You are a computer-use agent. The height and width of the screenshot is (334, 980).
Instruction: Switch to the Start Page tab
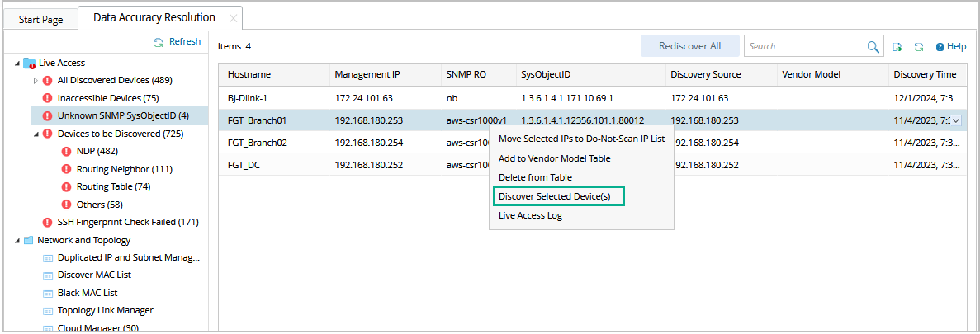pyautogui.click(x=40, y=19)
